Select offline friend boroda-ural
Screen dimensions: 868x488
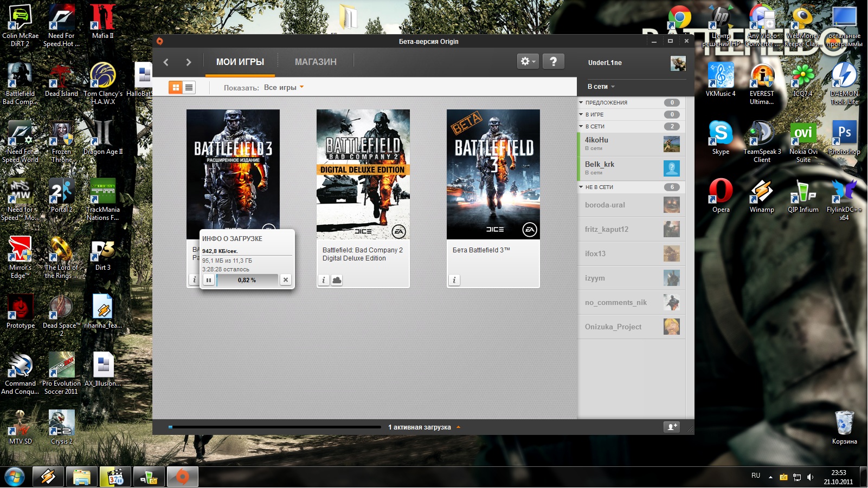pos(632,205)
